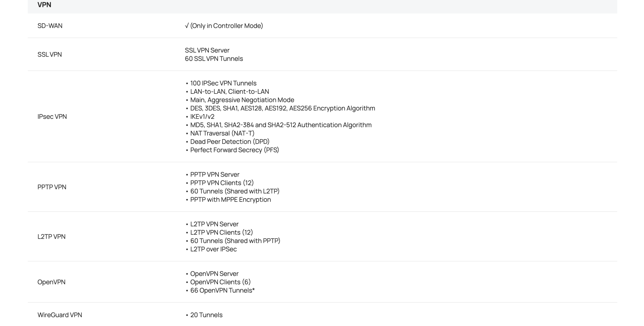Click the SD-WAN row label

[50, 26]
